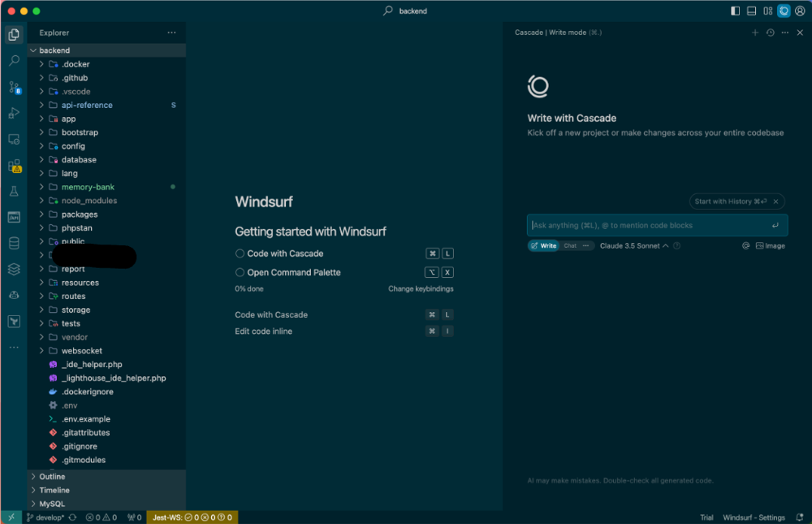Attach Image in Cascade input
Image resolution: width=812 pixels, height=524 pixels.
tap(771, 245)
